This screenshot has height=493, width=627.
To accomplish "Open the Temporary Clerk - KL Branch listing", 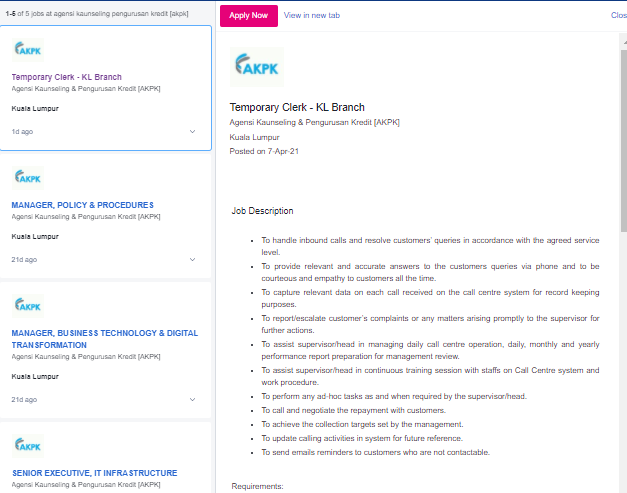I will (66, 77).
